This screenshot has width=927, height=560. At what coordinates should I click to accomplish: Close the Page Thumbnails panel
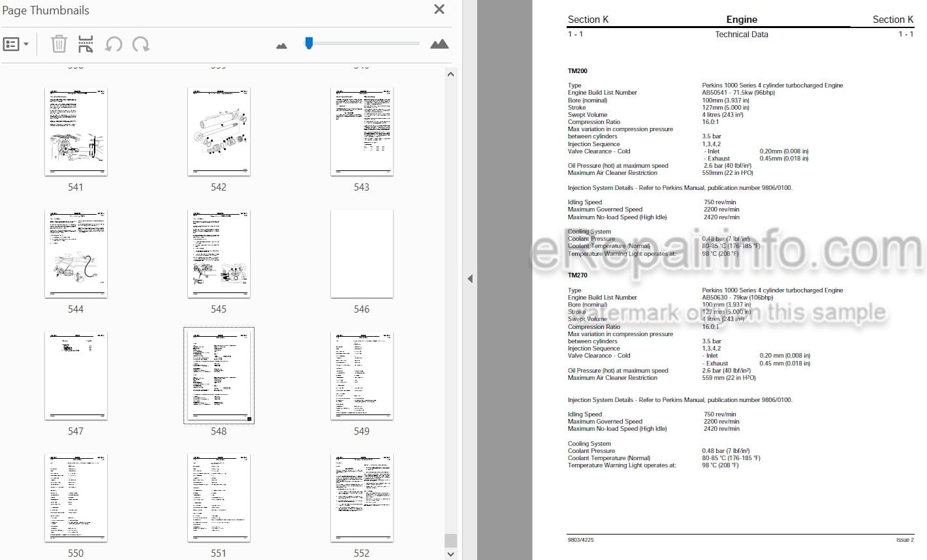click(439, 9)
